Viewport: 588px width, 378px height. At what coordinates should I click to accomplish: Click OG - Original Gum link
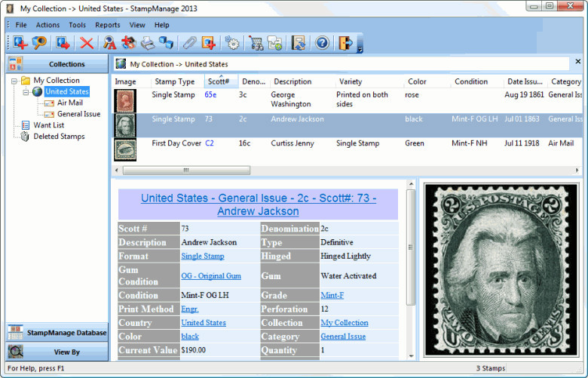tap(211, 276)
